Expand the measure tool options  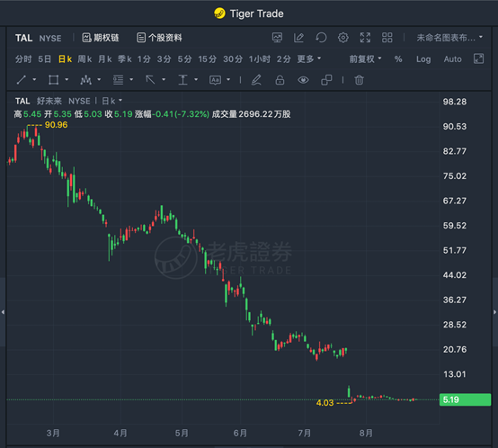(196, 80)
